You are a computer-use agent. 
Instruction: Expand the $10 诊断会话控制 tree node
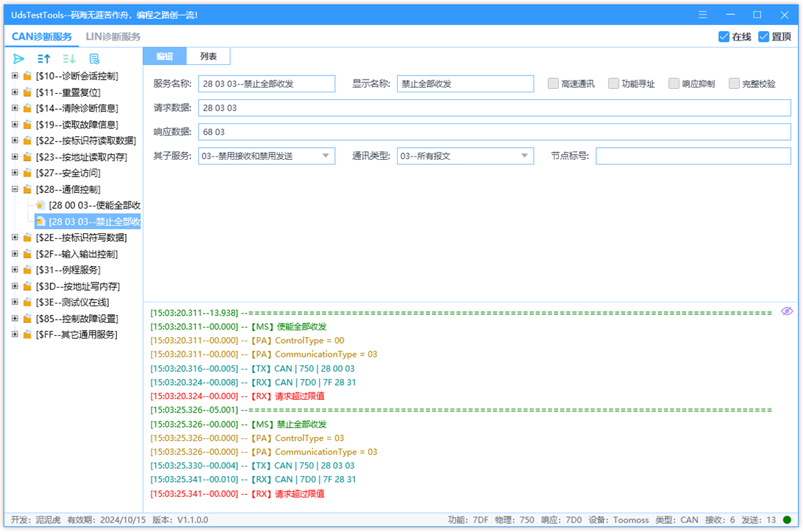[15, 76]
